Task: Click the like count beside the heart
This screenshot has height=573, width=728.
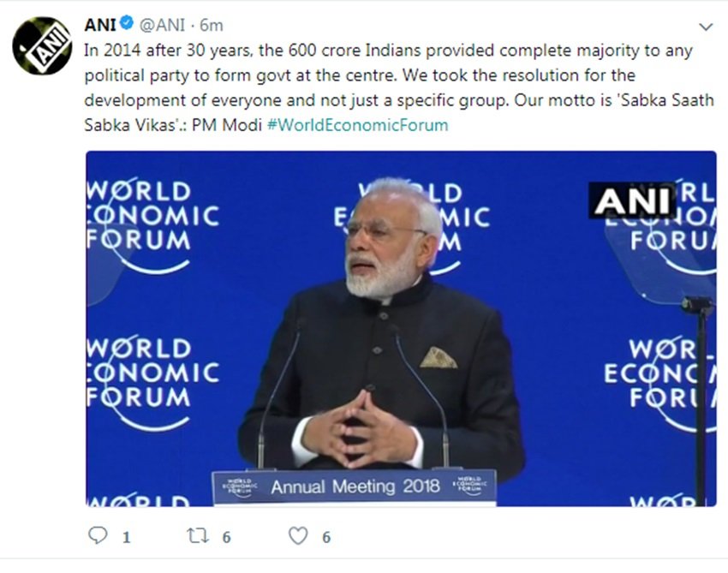Action: [326, 537]
